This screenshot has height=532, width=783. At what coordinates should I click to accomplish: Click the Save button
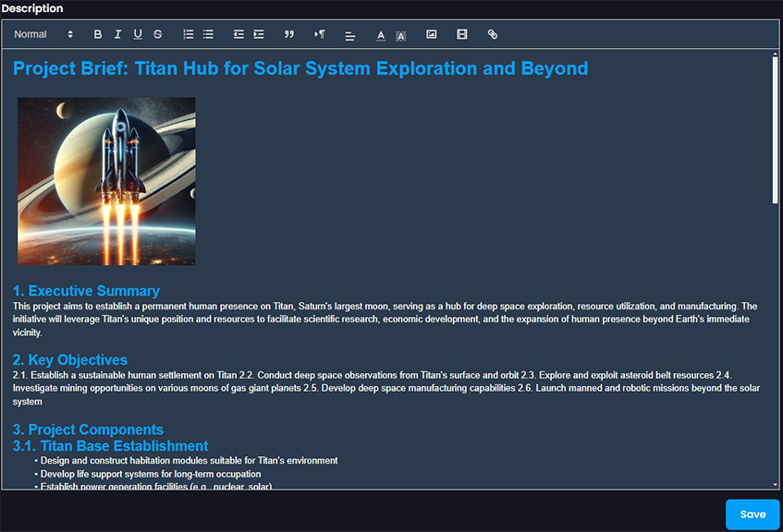(x=752, y=514)
